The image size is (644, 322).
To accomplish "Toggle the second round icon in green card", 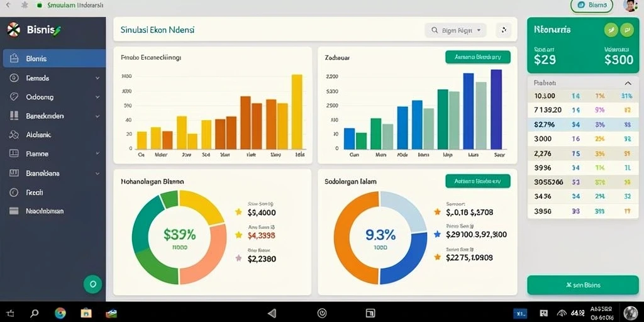I will pos(627,30).
